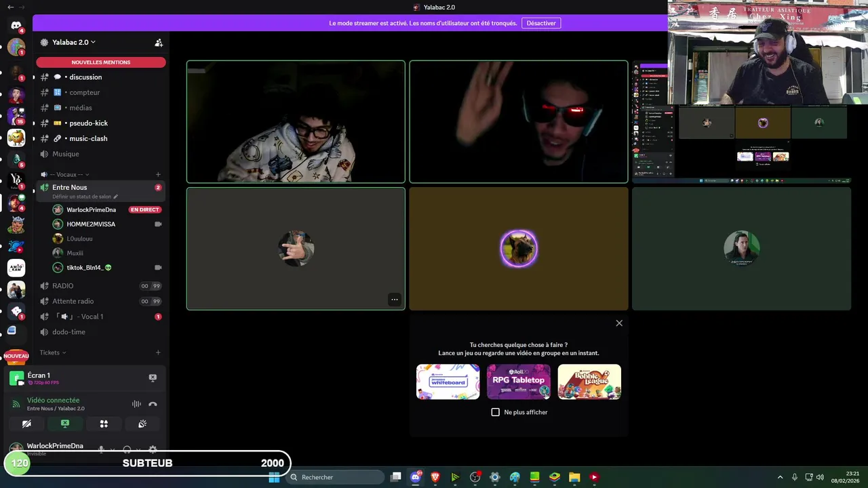Stop the Écran 1 screen share
Viewport: 868px width, 488px height.
click(x=153, y=378)
